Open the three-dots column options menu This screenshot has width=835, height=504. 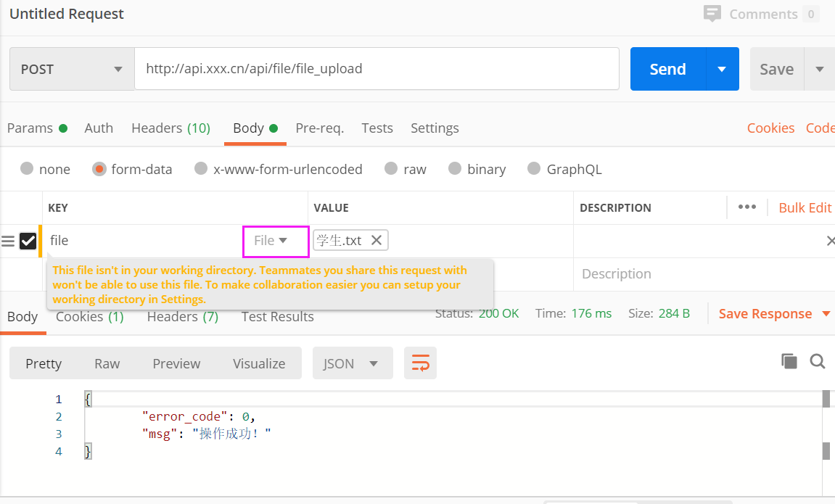[746, 207]
